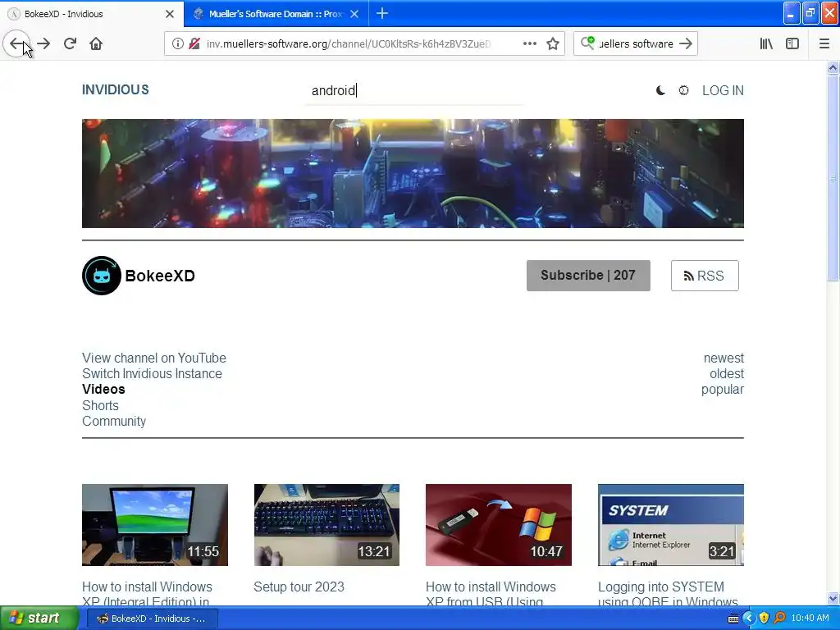Open a new browser tab
The image size is (840, 630).
tap(382, 13)
